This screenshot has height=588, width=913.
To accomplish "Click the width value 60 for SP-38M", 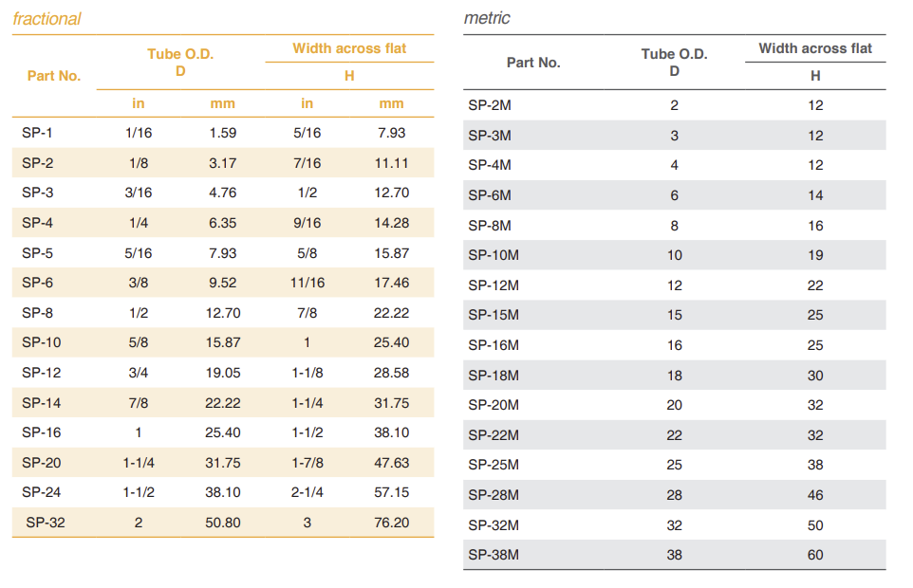I will (815, 555).
